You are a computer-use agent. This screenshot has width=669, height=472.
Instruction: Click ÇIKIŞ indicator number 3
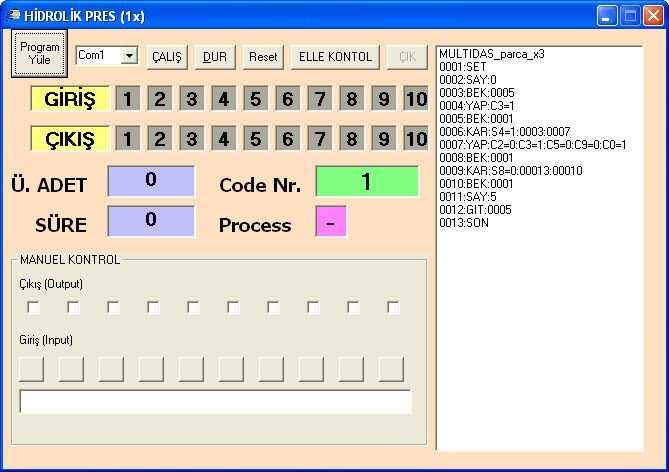click(192, 139)
